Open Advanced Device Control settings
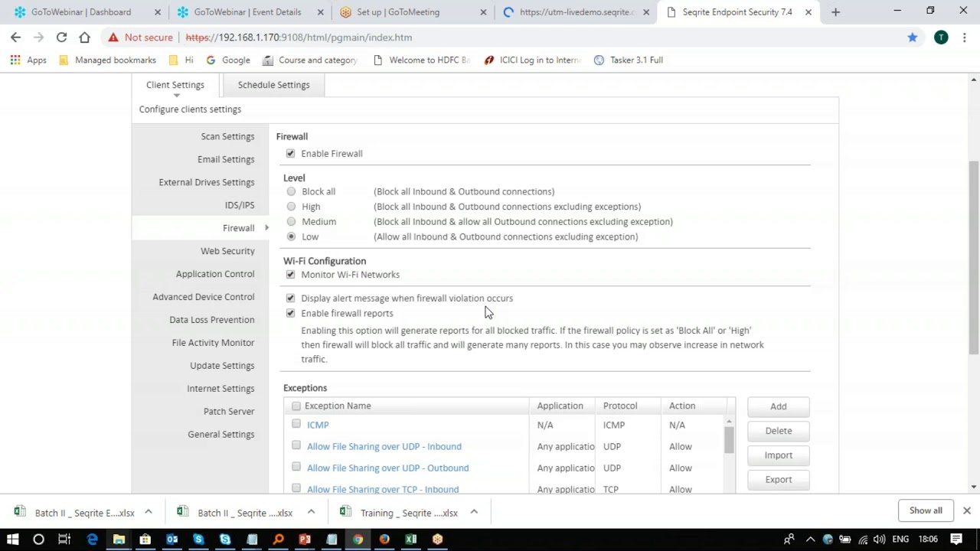The image size is (980, 551). coord(204,297)
